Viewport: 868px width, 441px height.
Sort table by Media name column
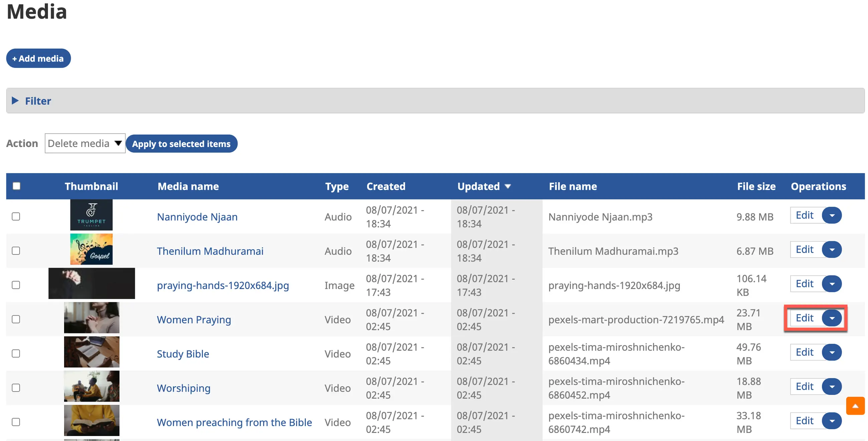[x=188, y=186]
